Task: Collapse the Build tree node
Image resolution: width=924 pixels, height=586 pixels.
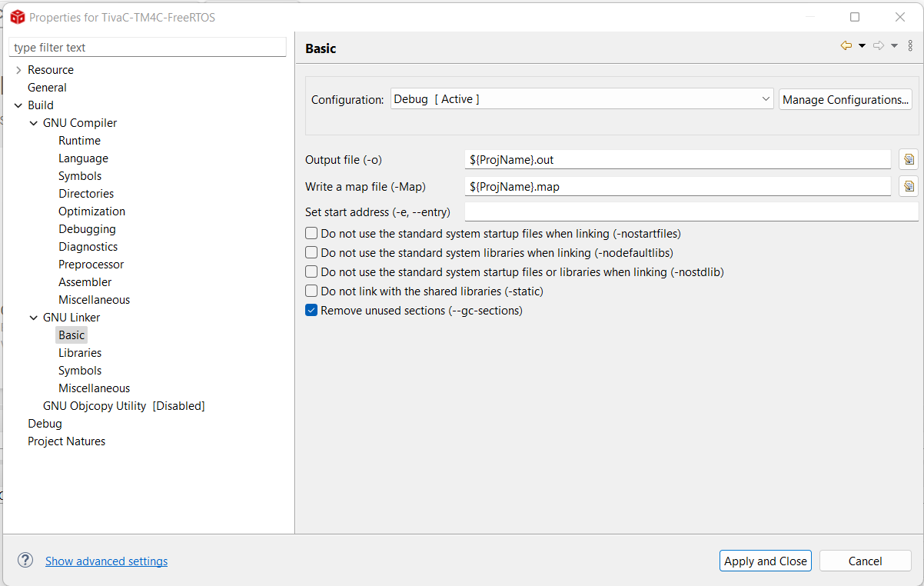Action: coord(18,105)
